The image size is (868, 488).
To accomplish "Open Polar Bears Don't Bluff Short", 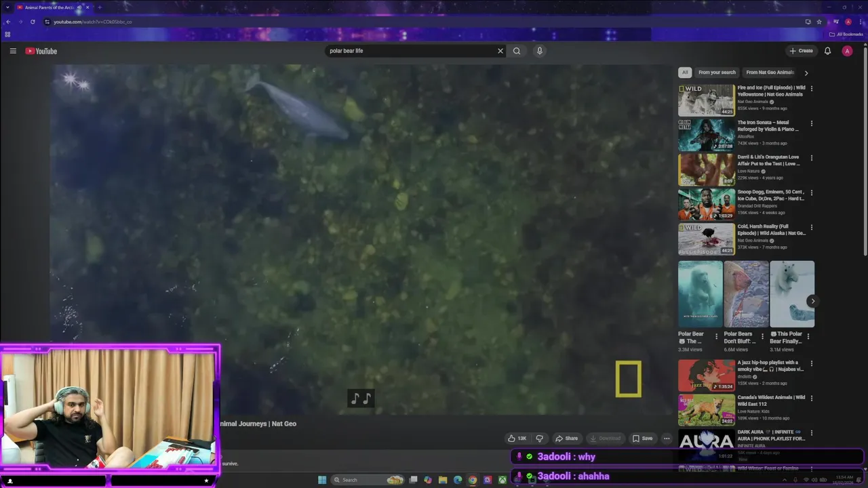I will click(746, 294).
